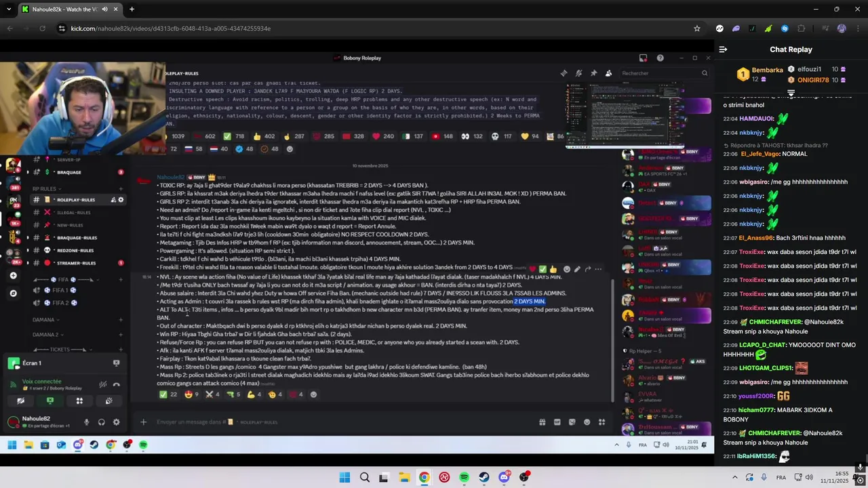Open gift icon in message bar
This screenshot has width=868, height=488.
(542, 422)
